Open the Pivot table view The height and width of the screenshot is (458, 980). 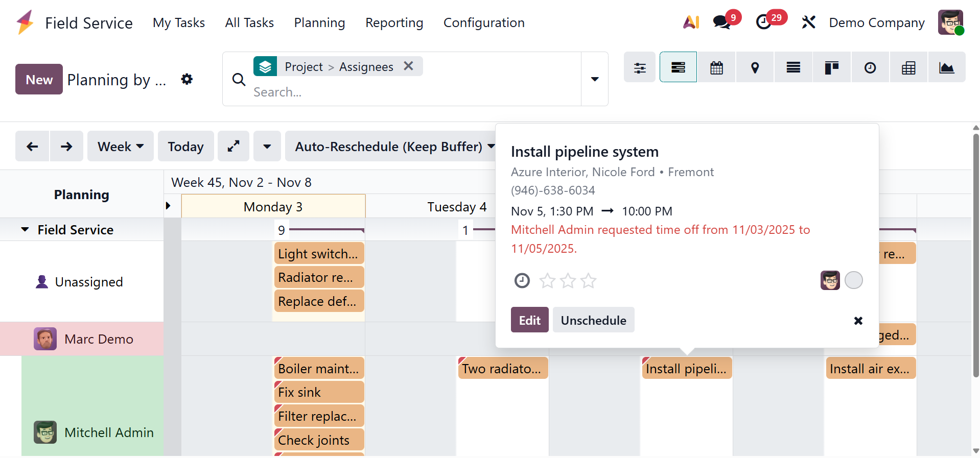click(x=908, y=67)
